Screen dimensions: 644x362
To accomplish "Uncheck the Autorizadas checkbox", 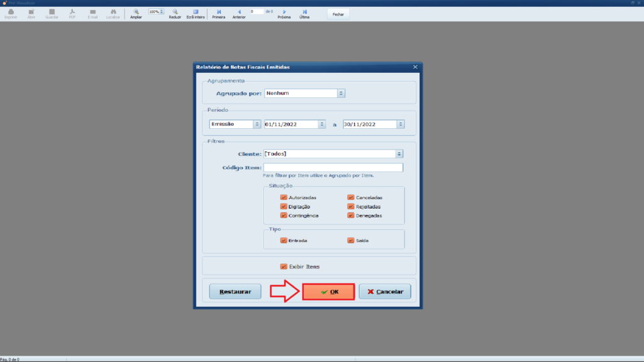I will pos(284,197).
